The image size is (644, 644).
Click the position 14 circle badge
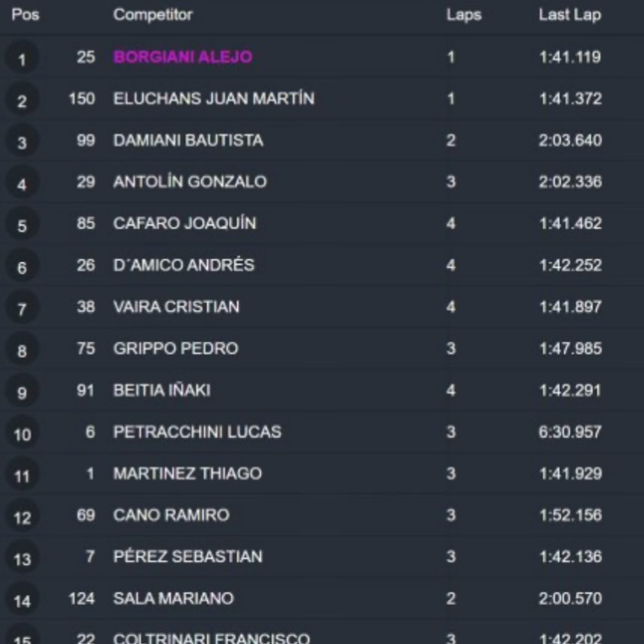[x=22, y=601]
